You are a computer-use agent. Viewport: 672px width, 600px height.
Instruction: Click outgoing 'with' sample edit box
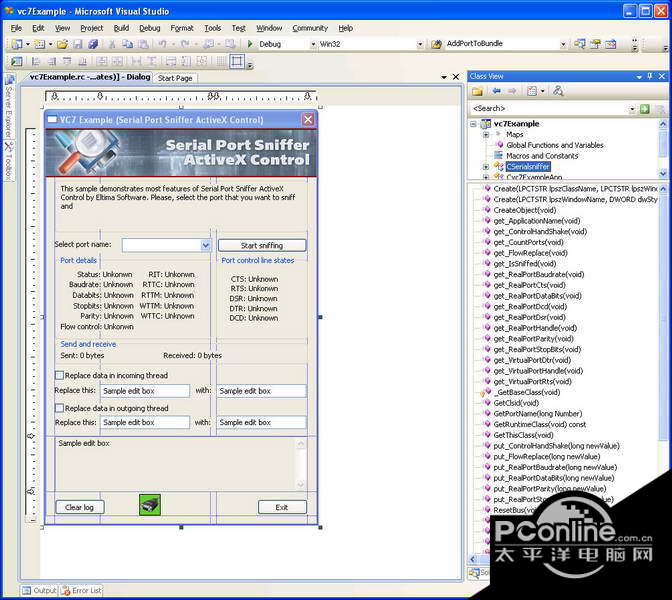point(261,423)
